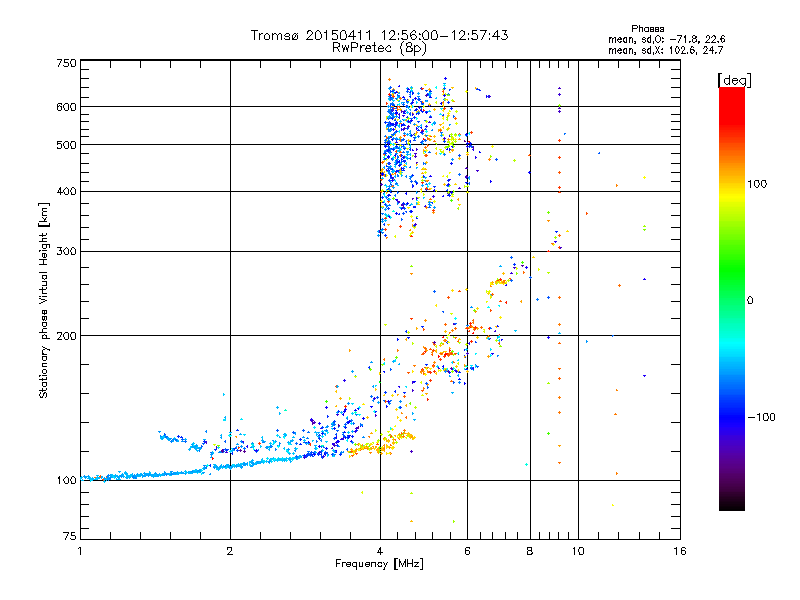Click the x-axis tick label '16'
This screenshot has width=800, height=600.
[680, 551]
